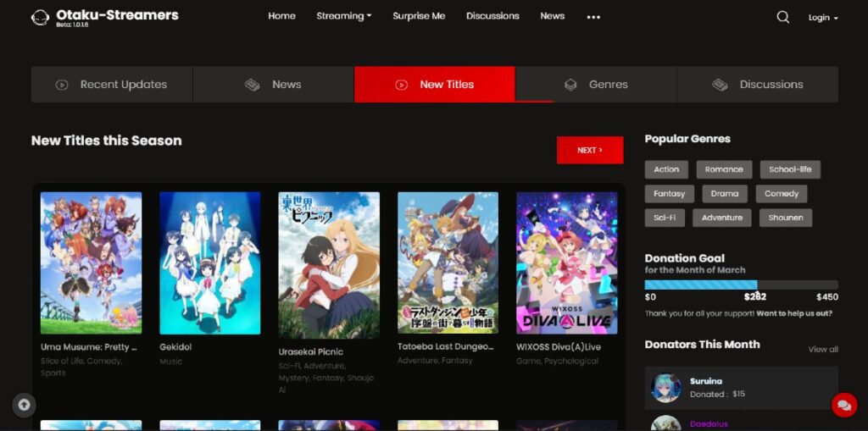
Task: Click the Tatoeba Last Dungeo... title text
Action: coord(445,347)
